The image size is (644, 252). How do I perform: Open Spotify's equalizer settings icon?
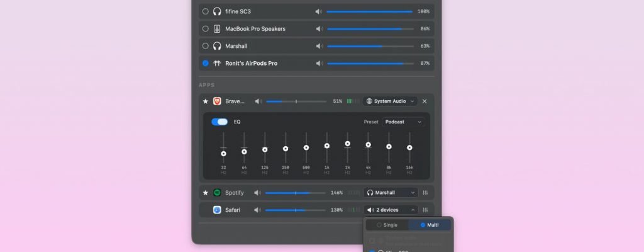pyautogui.click(x=425, y=193)
